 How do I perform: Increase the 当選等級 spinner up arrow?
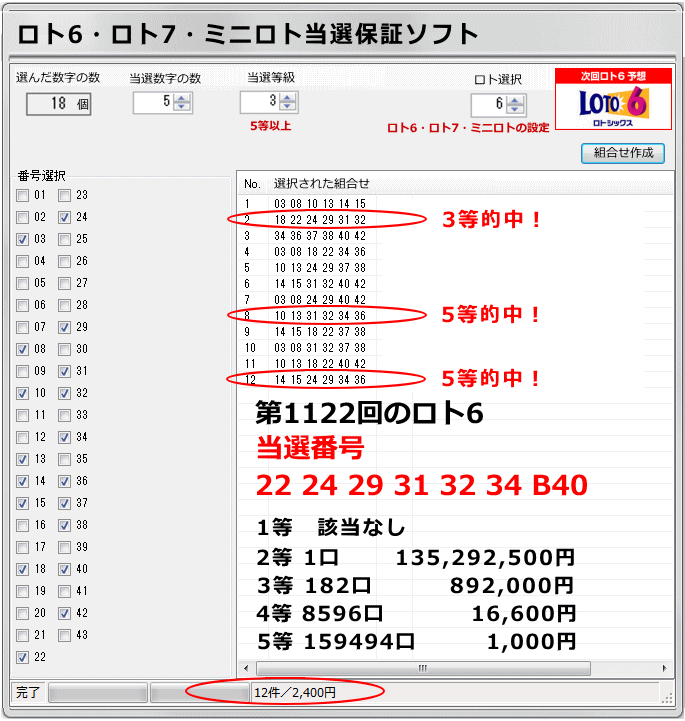288,97
